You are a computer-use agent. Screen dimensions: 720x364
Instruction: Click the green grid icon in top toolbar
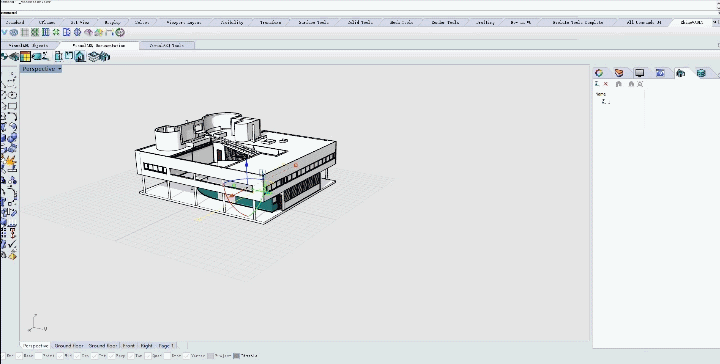coord(35,32)
